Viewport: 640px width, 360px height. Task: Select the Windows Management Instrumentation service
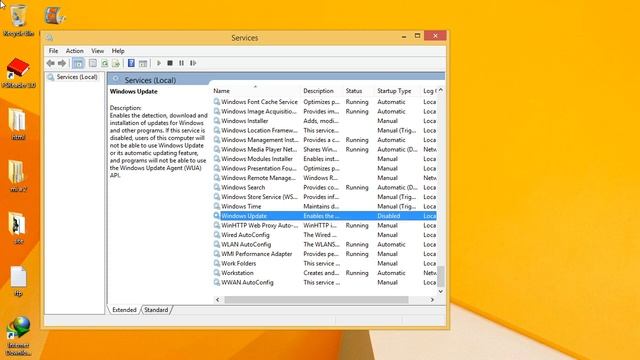click(x=324, y=140)
